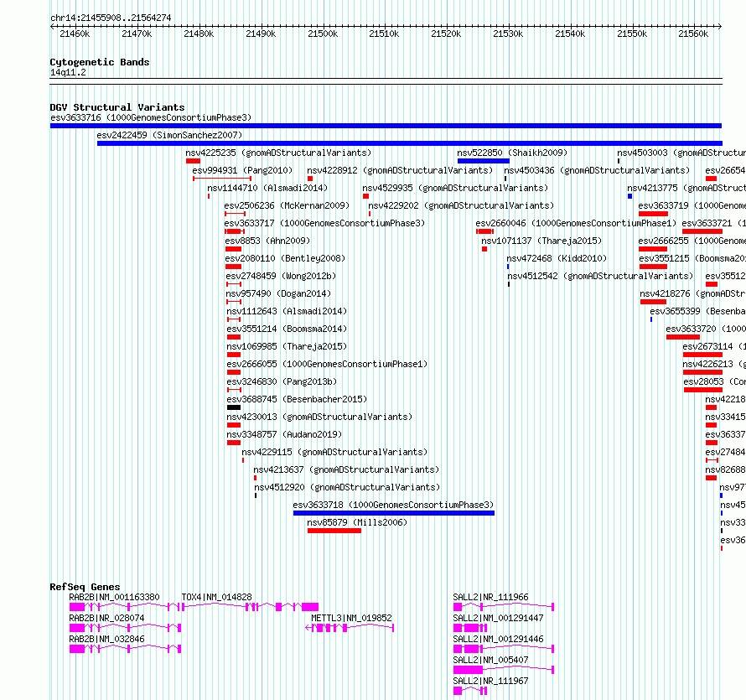This screenshot has width=746, height=700.
Task: Click nsv1069985 (Thareja2015) label
Action: point(287,346)
